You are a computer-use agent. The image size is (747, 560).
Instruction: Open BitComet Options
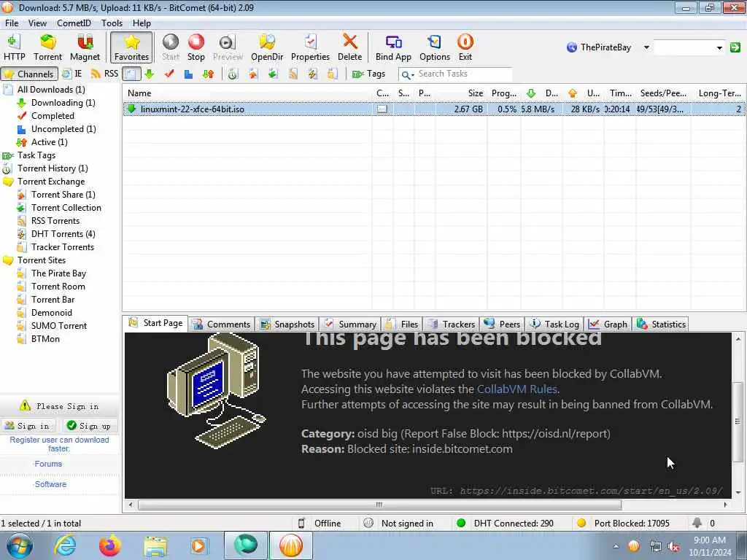coord(435,47)
